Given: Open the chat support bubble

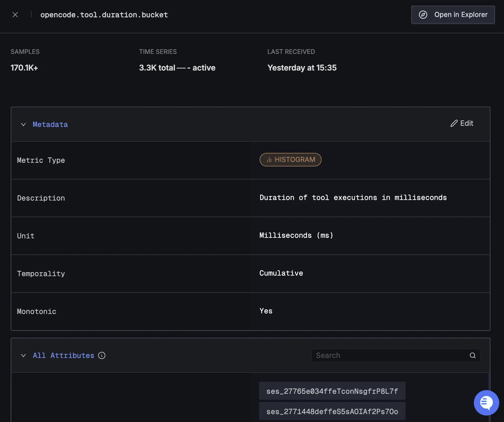Looking at the screenshot, I should pos(486,403).
